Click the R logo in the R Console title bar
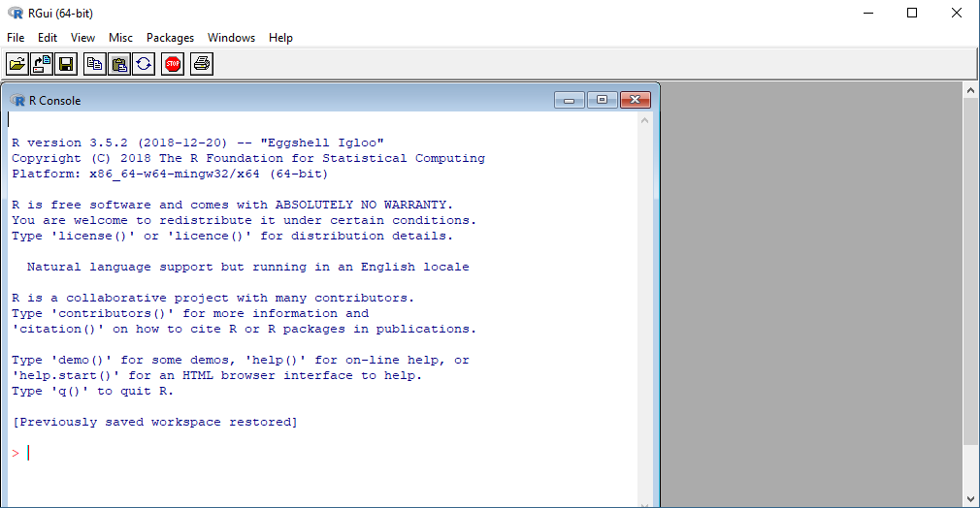The image size is (980, 508). coord(17,101)
